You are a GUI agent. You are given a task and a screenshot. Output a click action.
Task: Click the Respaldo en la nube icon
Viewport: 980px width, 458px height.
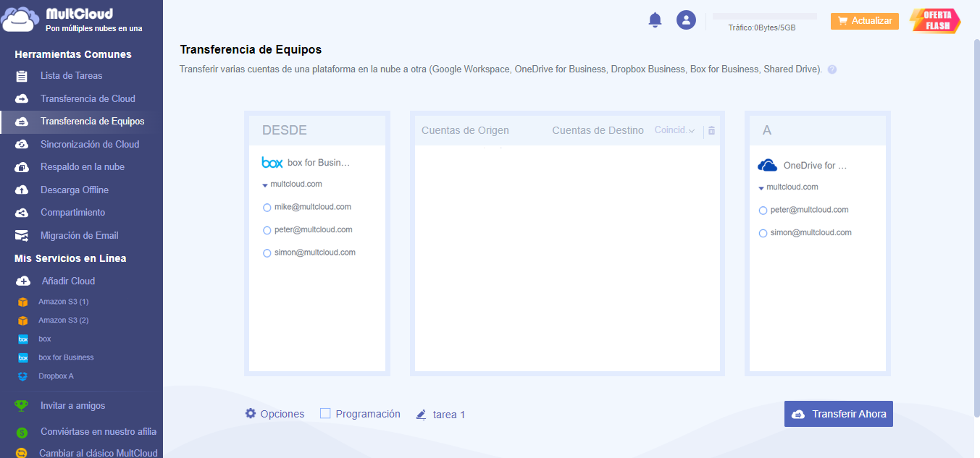pos(22,167)
